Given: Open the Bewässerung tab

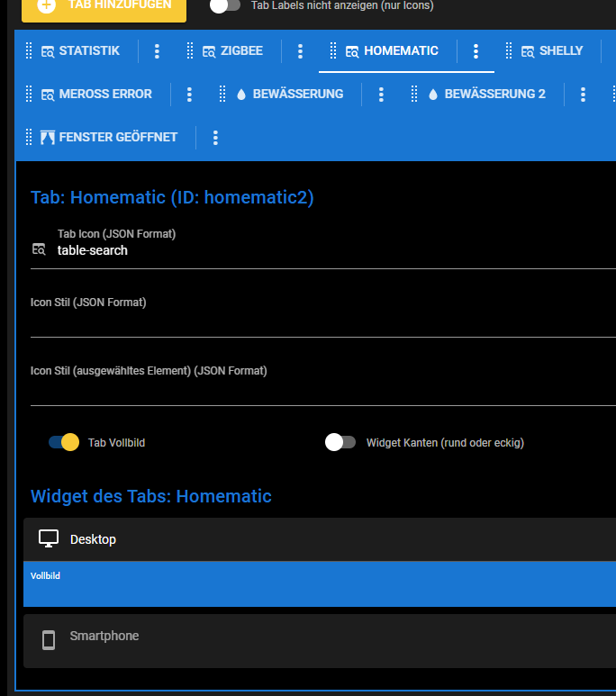Looking at the screenshot, I should coord(298,95).
